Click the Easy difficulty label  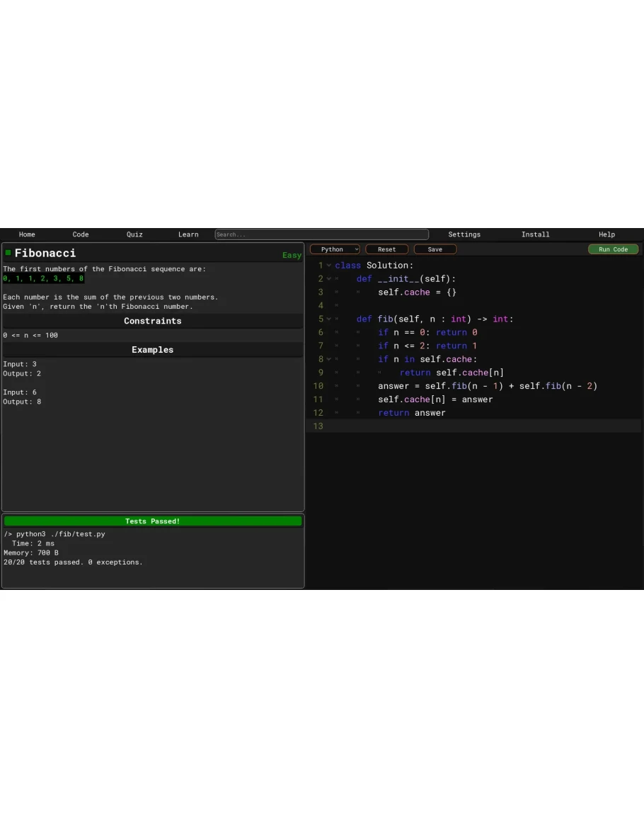click(292, 255)
